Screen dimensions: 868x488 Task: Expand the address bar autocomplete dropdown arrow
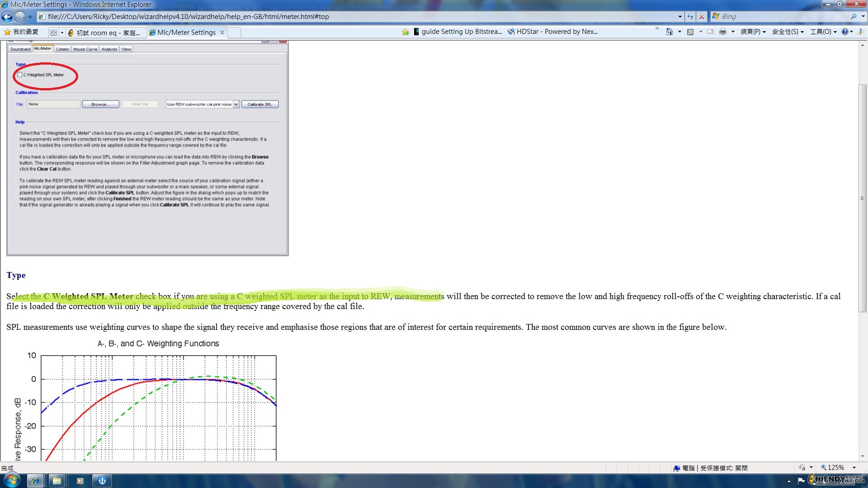(x=680, y=17)
